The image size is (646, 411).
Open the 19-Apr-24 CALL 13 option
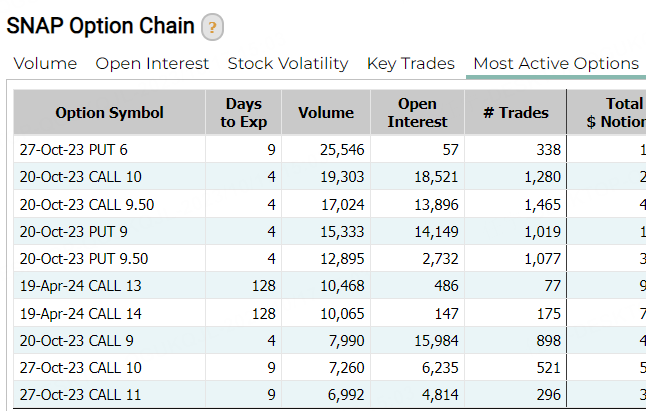(x=81, y=286)
